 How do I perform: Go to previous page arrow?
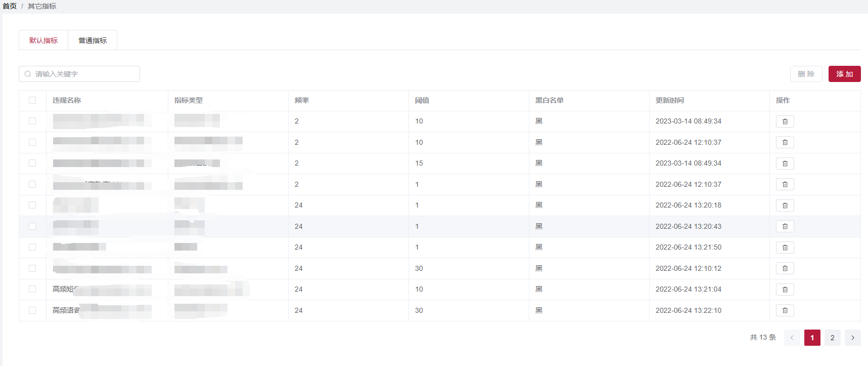tap(792, 338)
